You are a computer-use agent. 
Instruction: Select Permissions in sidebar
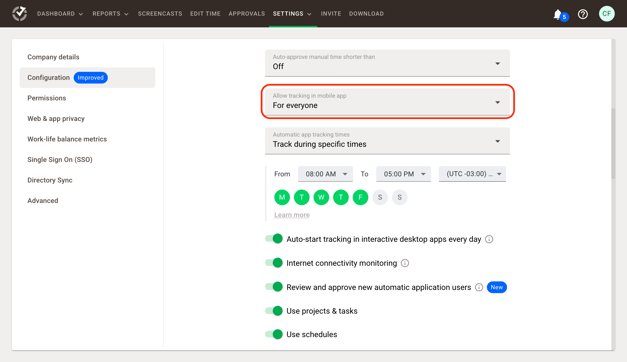47,98
